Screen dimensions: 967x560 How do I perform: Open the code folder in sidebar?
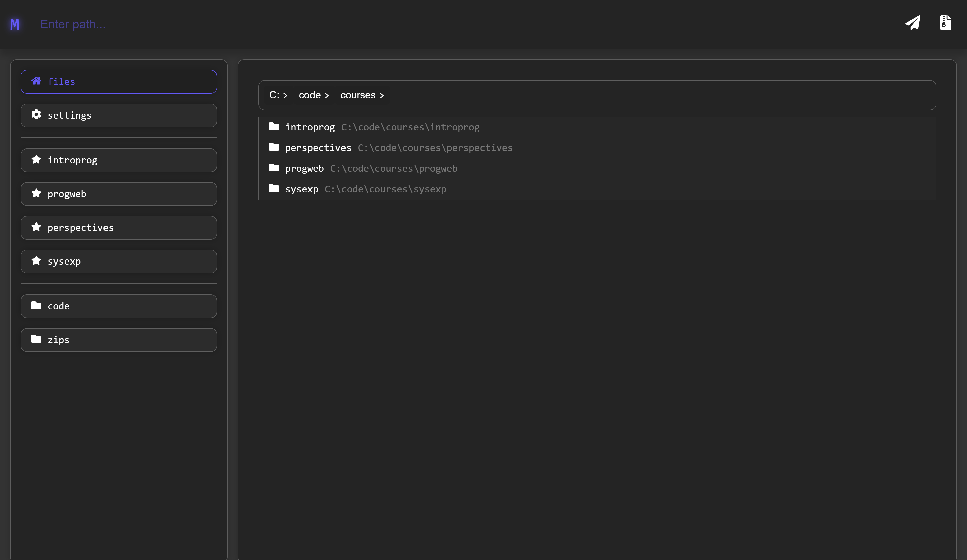point(119,307)
